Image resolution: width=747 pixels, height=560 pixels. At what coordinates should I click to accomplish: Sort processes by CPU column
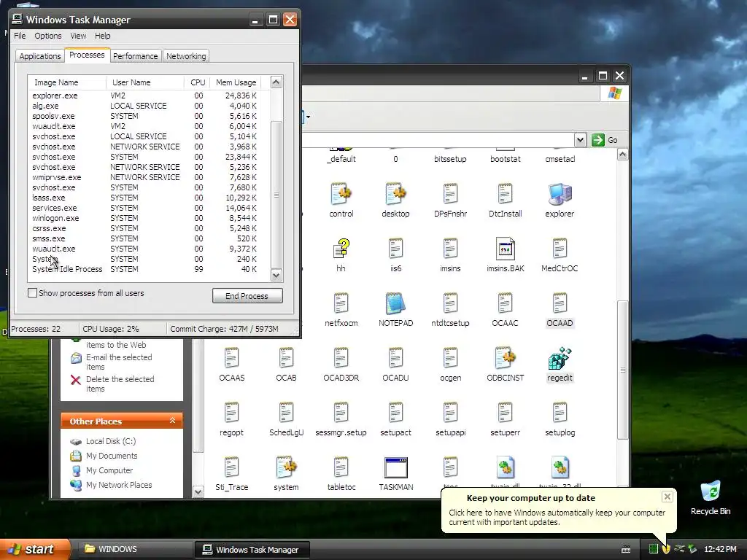[x=197, y=82]
